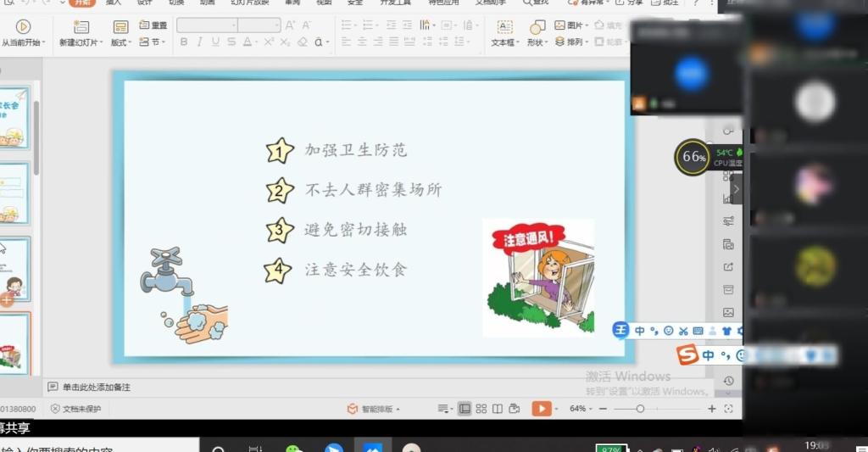
Task: Click the New Slide icon
Action: (x=81, y=27)
